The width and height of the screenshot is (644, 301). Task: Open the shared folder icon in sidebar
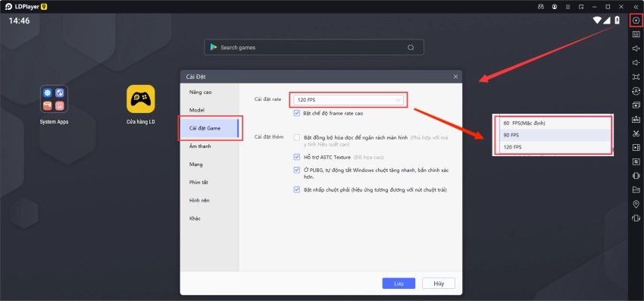(636, 190)
